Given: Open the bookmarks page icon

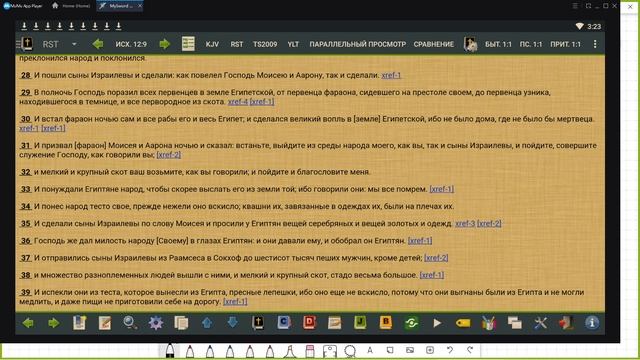Looking at the screenshot, I should (79, 323).
